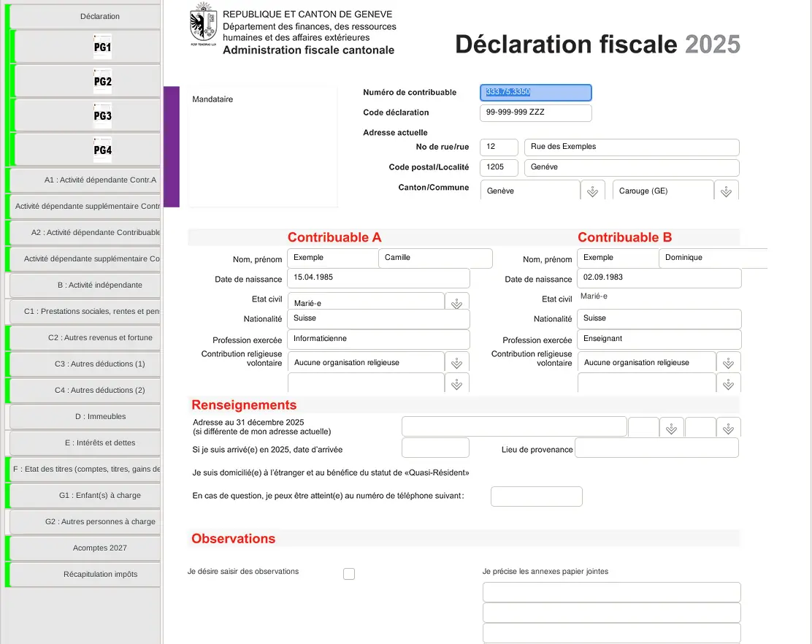The width and height of the screenshot is (812, 644).
Task: Open 'Activité dépendante supplémentaire Co' section below A2
Action: pos(85,258)
